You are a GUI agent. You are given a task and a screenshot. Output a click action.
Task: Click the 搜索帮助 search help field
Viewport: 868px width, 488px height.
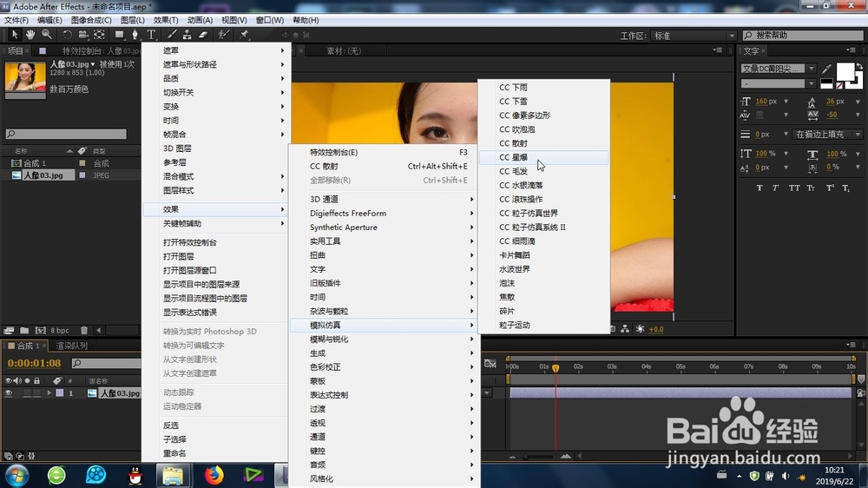click(x=803, y=36)
